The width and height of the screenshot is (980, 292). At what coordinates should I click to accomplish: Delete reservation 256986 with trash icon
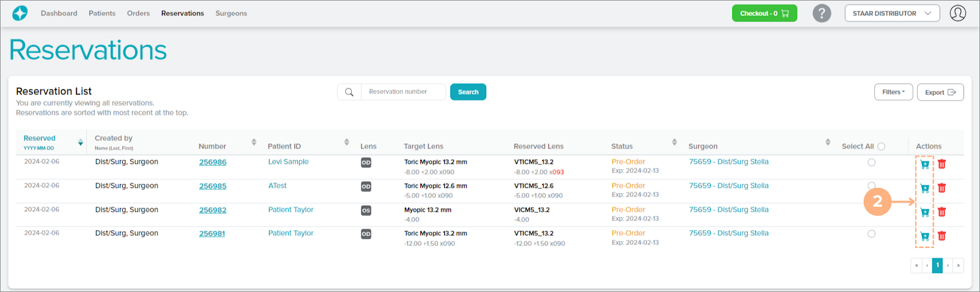[x=942, y=164]
